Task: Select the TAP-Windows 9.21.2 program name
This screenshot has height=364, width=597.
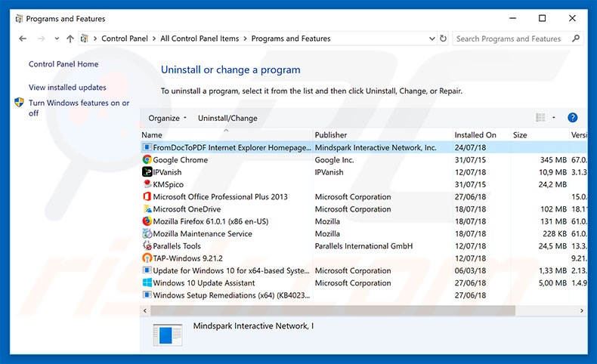Action: 187,258
